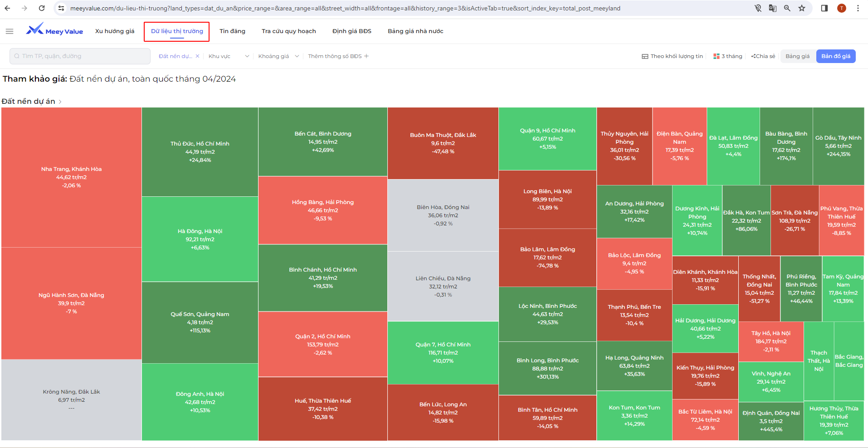Viewport: 868px width, 448px height.
Task: Open the 3 tháng time range selector
Action: click(728, 56)
